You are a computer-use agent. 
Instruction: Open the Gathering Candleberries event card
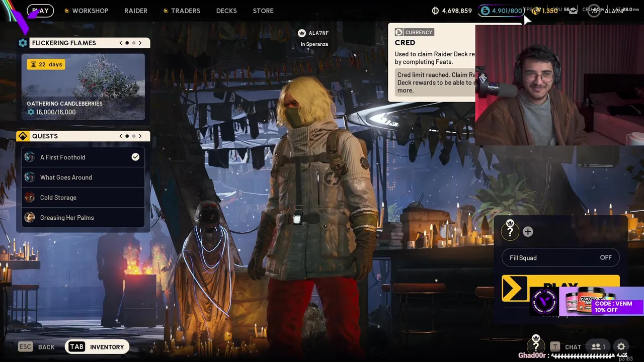click(x=83, y=87)
